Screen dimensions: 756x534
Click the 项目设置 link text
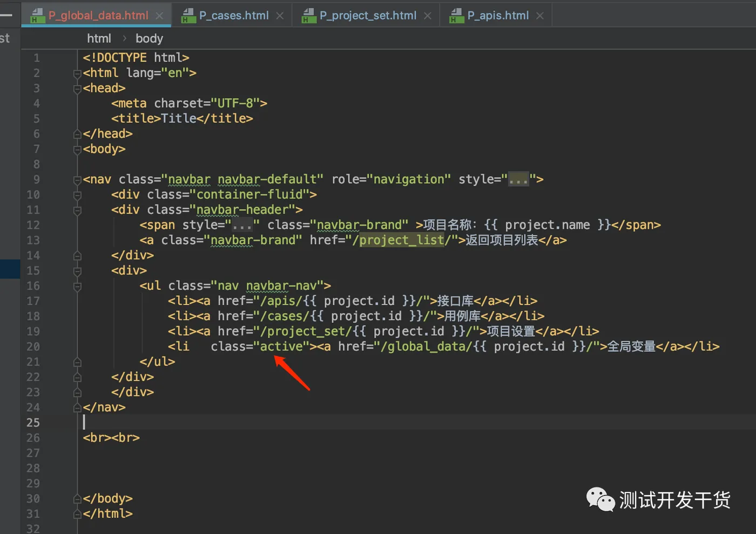[511, 331]
